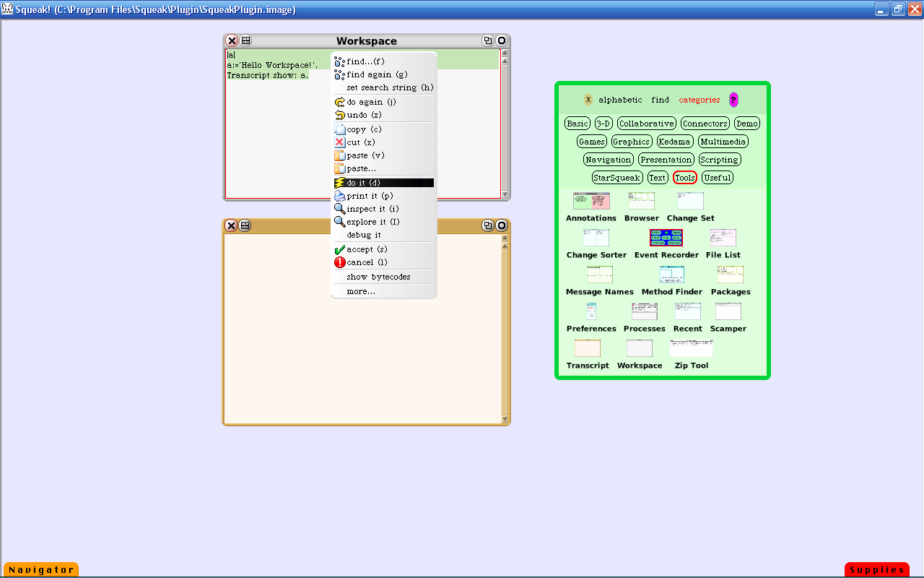Screen dimensions: 924x578
Task: Open the Navigator flap tab
Action: [41, 570]
